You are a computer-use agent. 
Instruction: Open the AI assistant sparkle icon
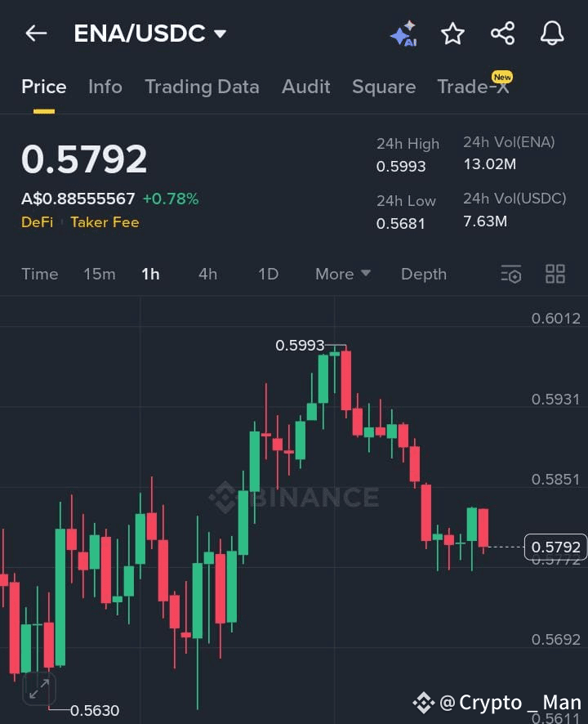(x=404, y=34)
